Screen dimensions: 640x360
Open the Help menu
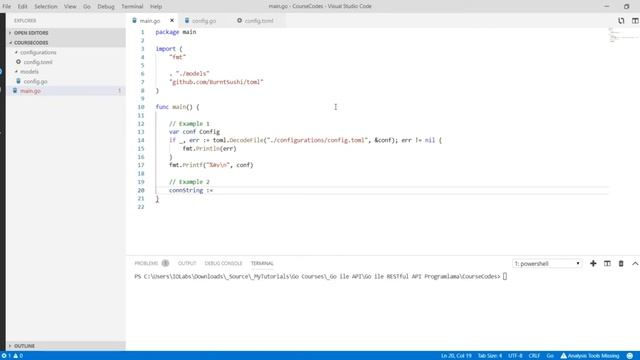[x=156, y=7]
